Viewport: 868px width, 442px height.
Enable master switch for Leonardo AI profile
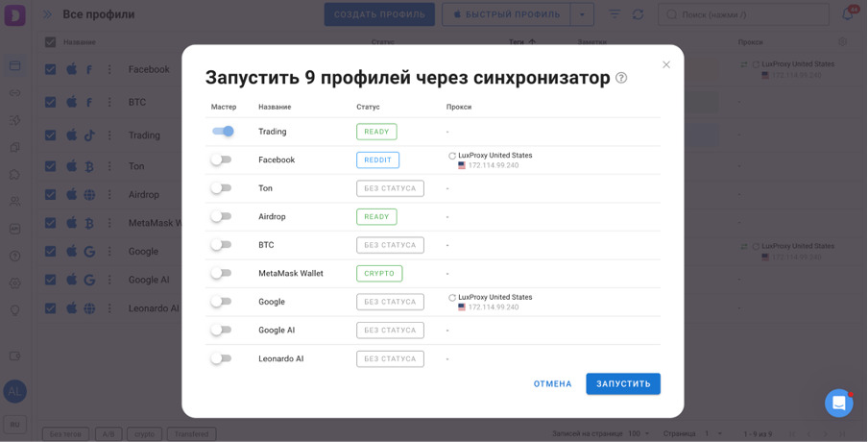pos(221,358)
